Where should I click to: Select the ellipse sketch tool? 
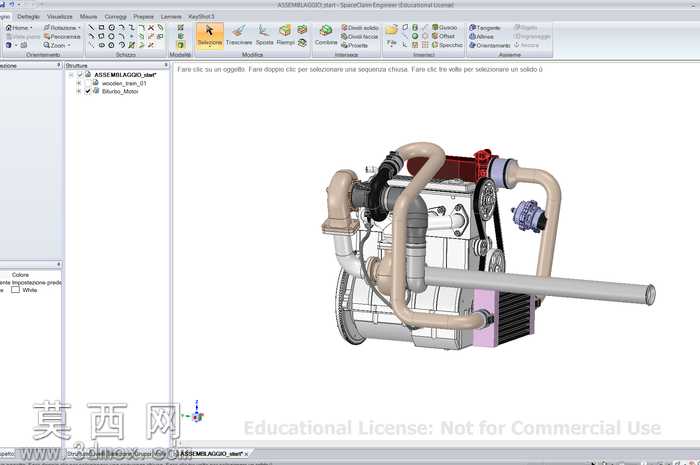point(101,45)
